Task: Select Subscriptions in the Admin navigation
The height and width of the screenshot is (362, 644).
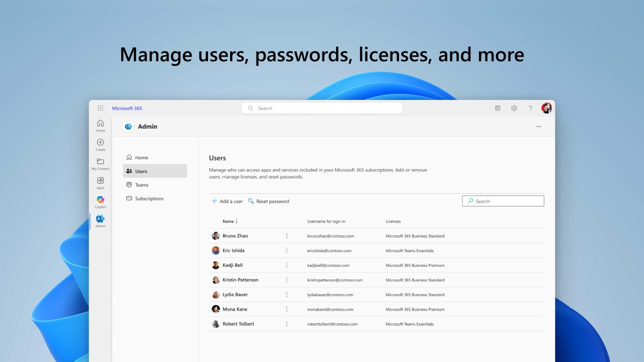Action: tap(155, 198)
